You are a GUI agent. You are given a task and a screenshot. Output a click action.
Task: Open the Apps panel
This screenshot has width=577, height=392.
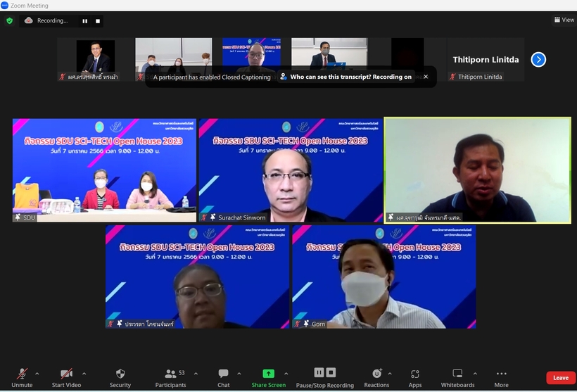415,378
